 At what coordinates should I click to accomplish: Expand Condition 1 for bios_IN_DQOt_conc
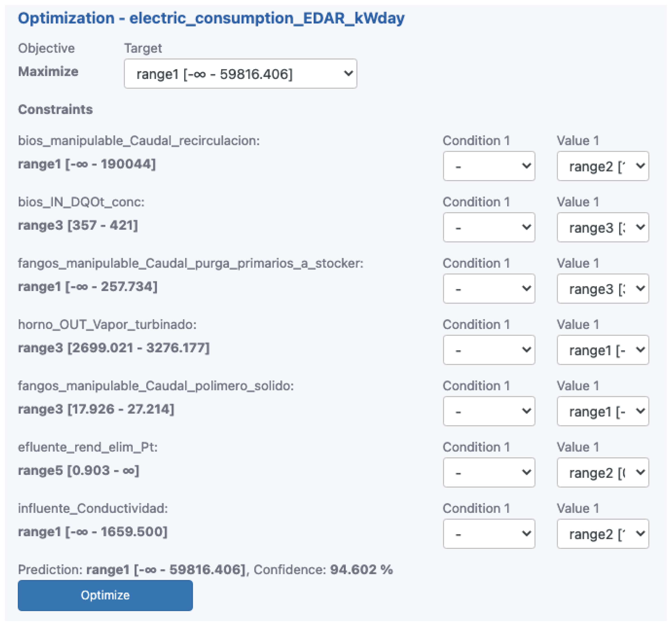click(488, 227)
